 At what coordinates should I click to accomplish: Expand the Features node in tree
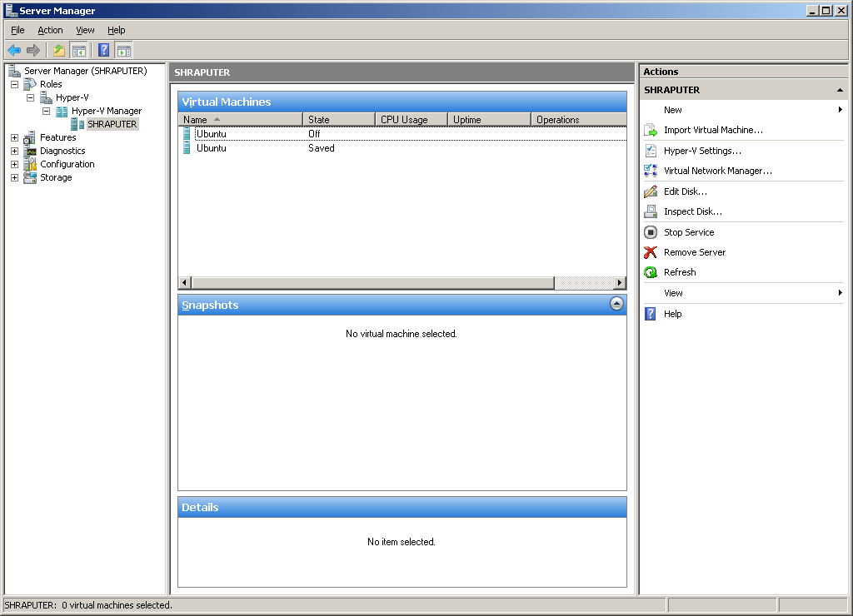[x=14, y=137]
